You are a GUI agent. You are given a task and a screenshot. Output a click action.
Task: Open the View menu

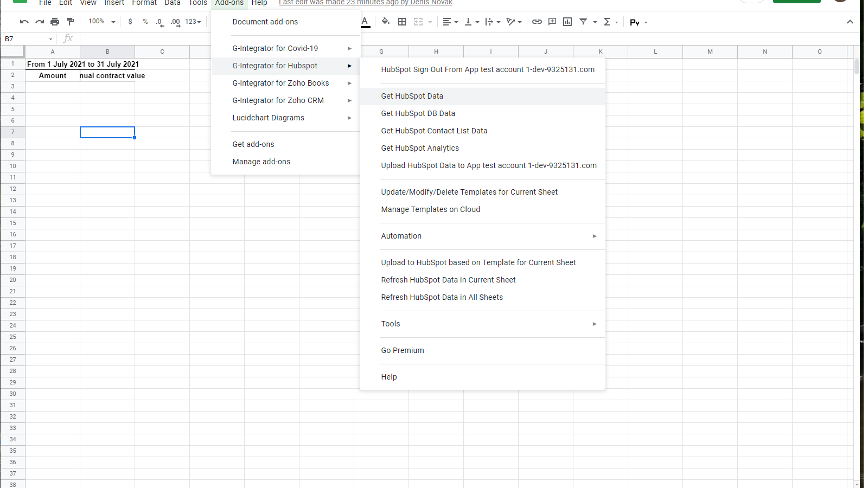tap(88, 3)
